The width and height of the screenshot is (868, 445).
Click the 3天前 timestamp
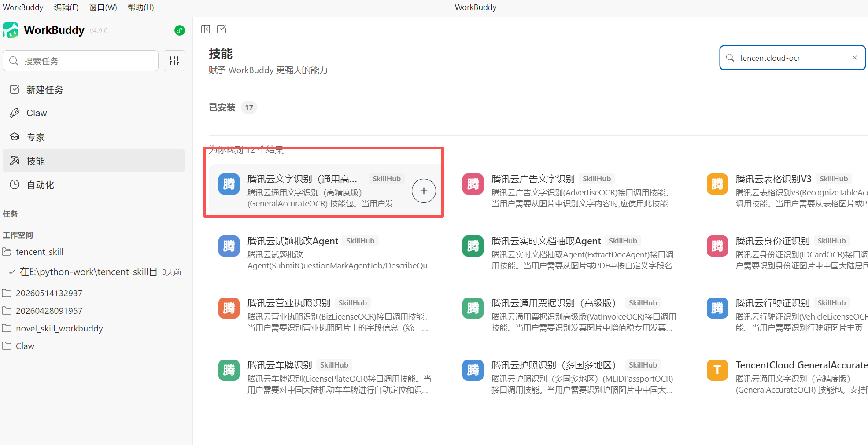pos(172,272)
